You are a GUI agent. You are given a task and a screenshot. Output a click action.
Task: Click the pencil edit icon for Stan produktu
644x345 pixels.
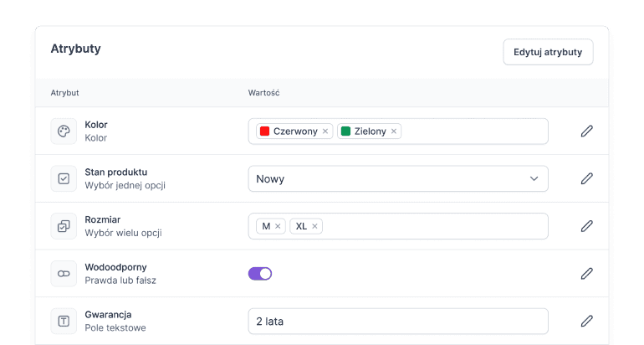click(586, 178)
